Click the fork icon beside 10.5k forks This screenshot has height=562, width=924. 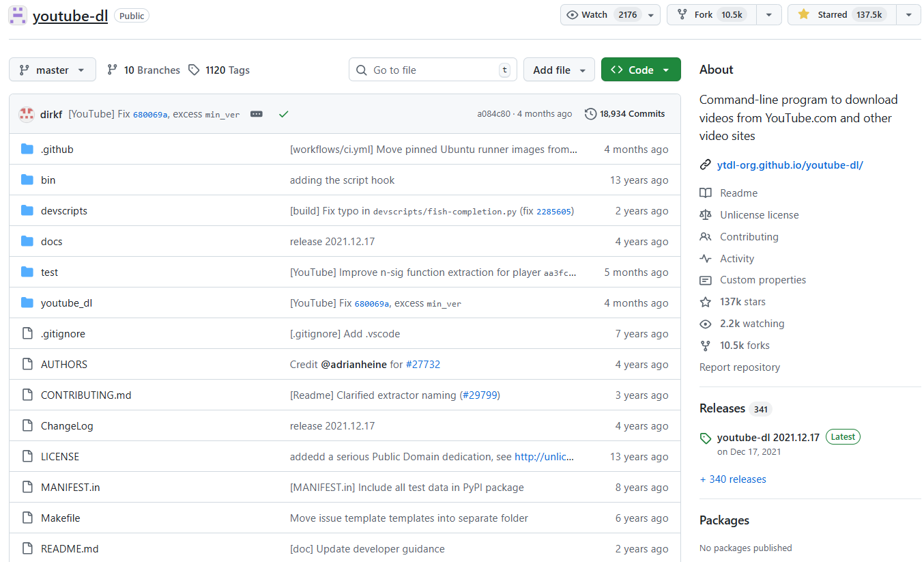(x=706, y=346)
